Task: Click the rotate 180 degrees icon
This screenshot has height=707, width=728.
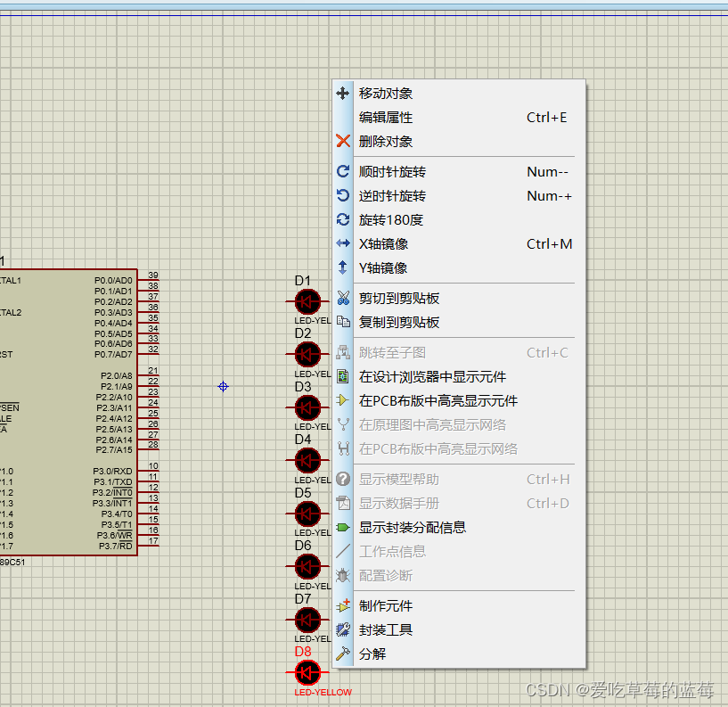Action: 343,219
